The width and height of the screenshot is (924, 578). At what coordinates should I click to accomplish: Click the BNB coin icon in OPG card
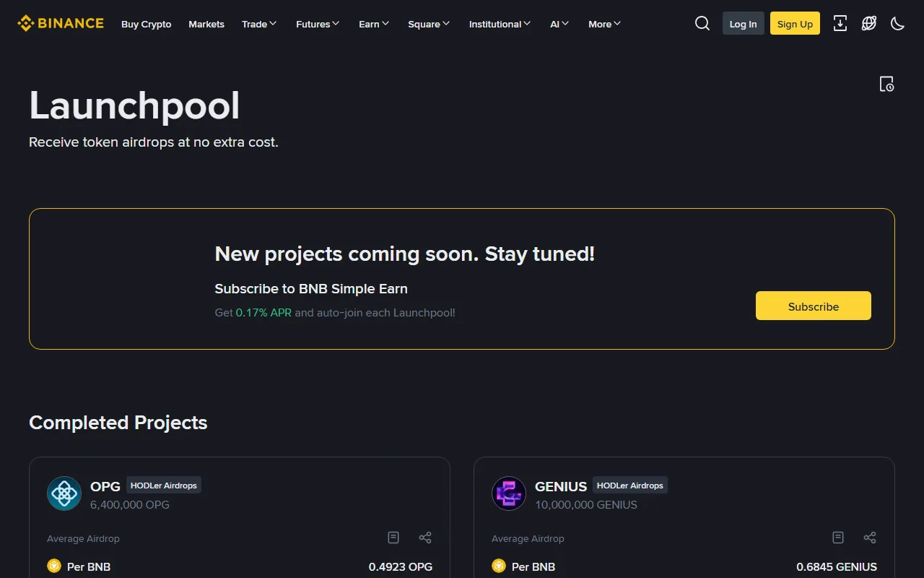(54, 566)
